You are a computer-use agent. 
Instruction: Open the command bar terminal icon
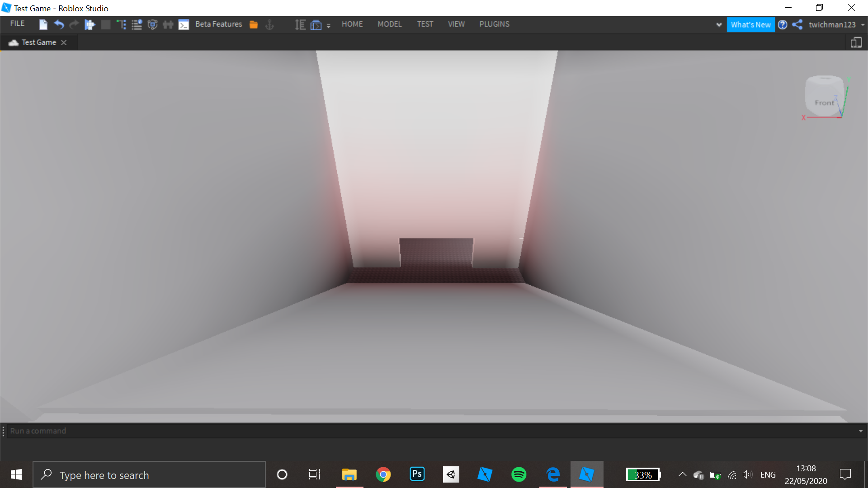[x=184, y=24]
